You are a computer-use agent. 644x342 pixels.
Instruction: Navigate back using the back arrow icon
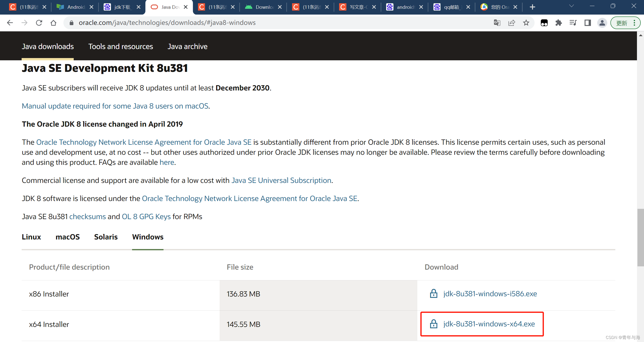click(x=10, y=23)
